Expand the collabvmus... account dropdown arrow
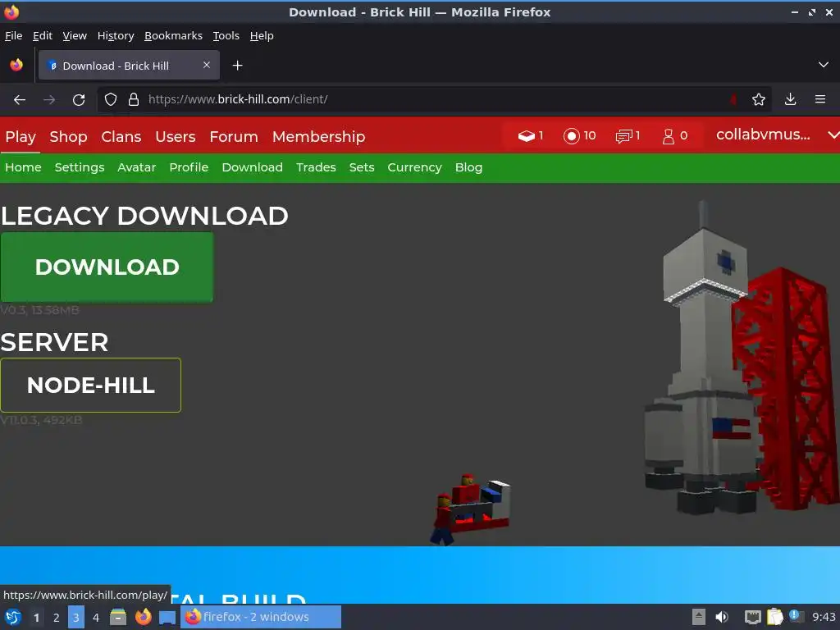Screen dimensions: 840x630 833,135
